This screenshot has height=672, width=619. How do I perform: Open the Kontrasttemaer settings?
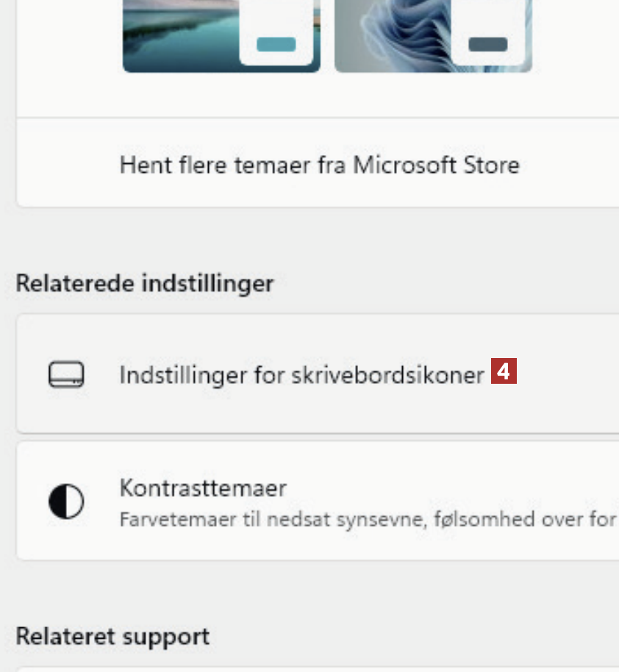(x=202, y=487)
